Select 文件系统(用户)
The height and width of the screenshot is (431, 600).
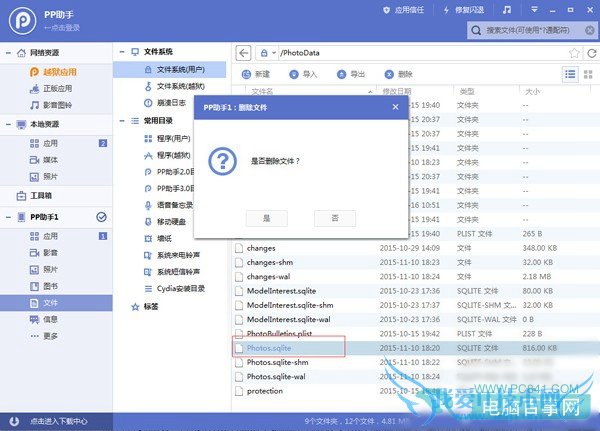click(169, 69)
